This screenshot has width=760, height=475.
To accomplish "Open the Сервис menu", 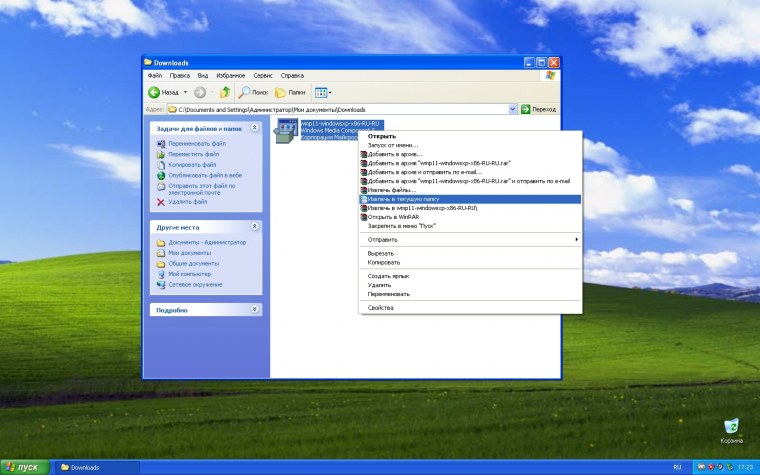I will tap(263, 76).
